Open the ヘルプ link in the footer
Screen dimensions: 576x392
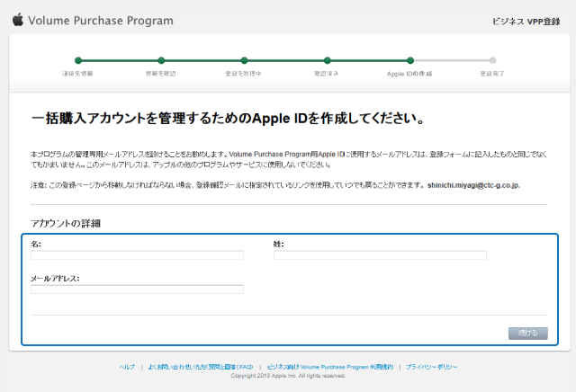coord(127,368)
